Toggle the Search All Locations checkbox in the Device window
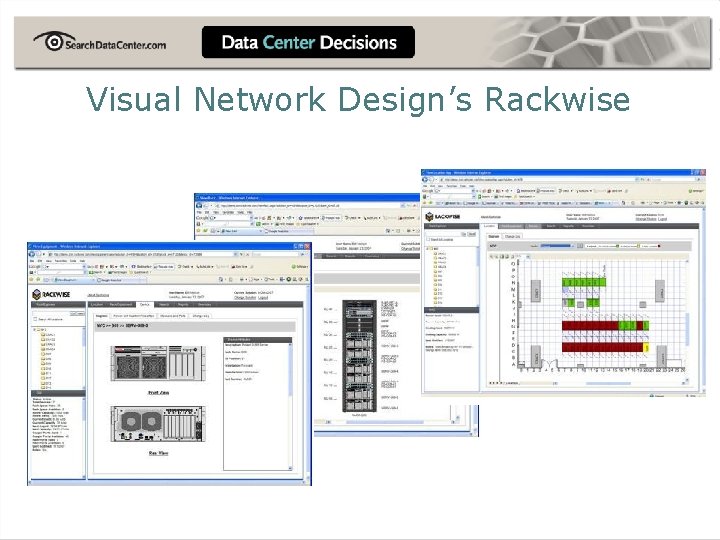Image resolution: width=720 pixels, height=540 pixels. click(x=35, y=319)
